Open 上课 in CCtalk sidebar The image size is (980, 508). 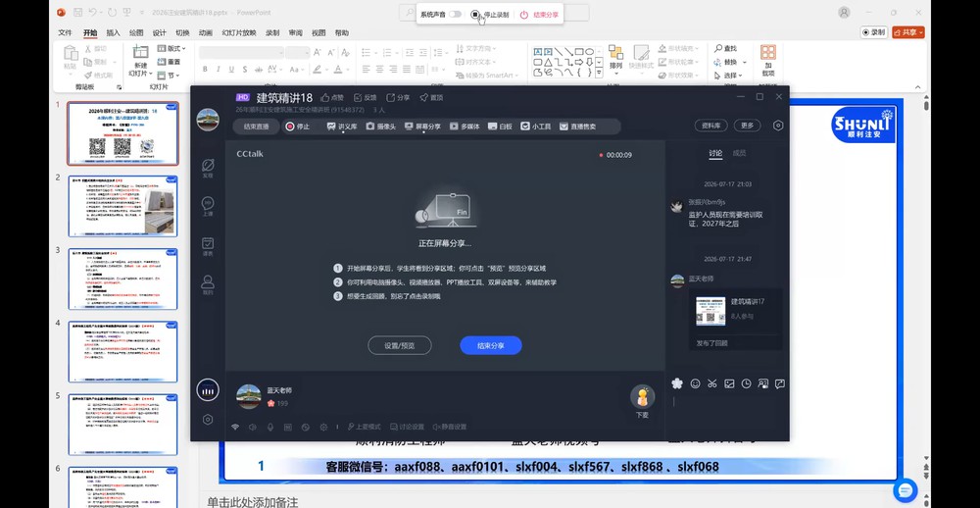[208, 207]
